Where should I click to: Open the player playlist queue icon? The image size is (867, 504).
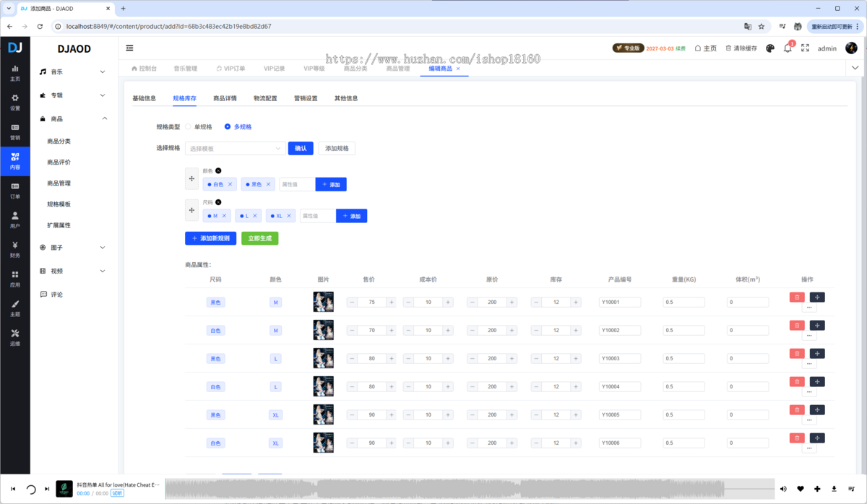coord(851,489)
